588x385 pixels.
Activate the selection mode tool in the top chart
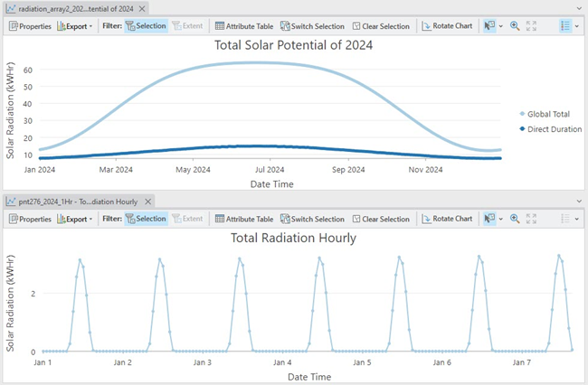489,26
